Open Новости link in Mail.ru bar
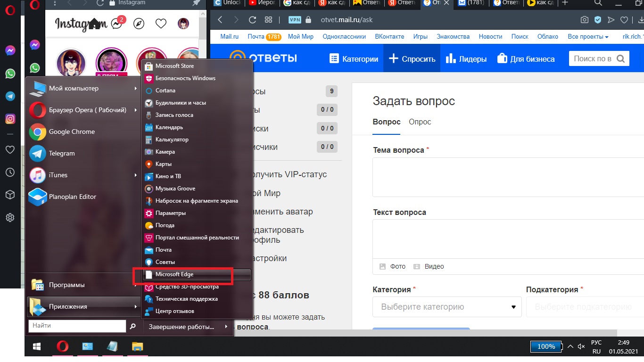Image resolution: width=644 pixels, height=362 pixels. 490,37
